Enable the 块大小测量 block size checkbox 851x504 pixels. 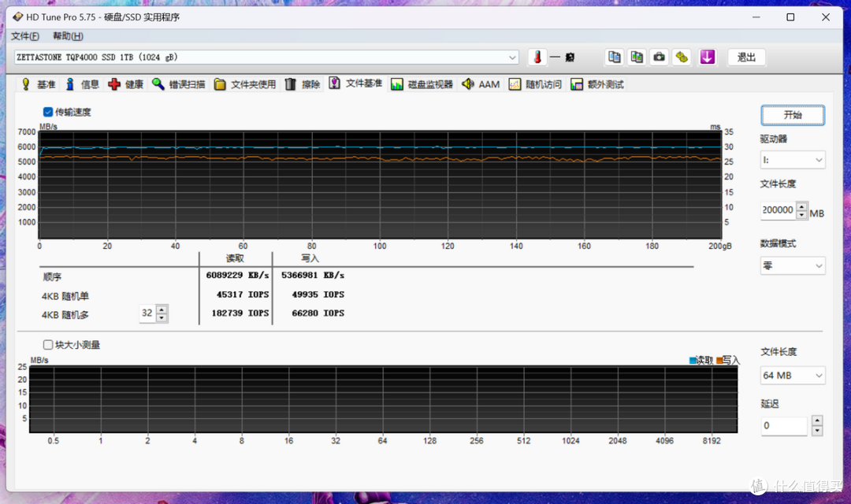click(48, 344)
